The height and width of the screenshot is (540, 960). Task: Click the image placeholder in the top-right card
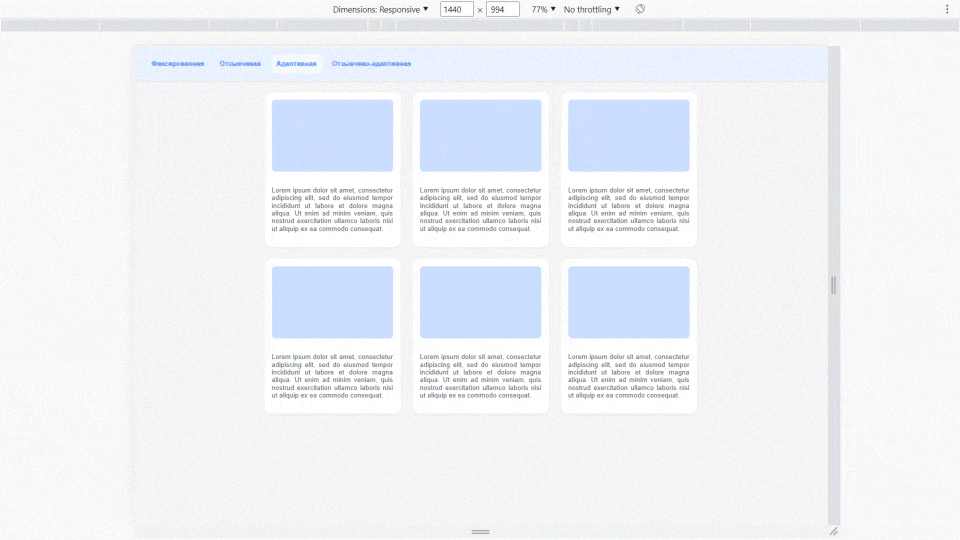click(629, 135)
